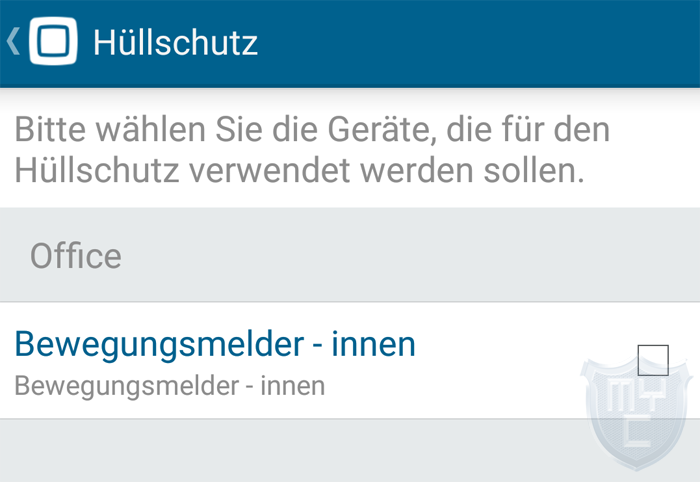Image resolution: width=700 pixels, height=482 pixels.
Task: Open the Hüllschutz title in header
Action: 175,43
